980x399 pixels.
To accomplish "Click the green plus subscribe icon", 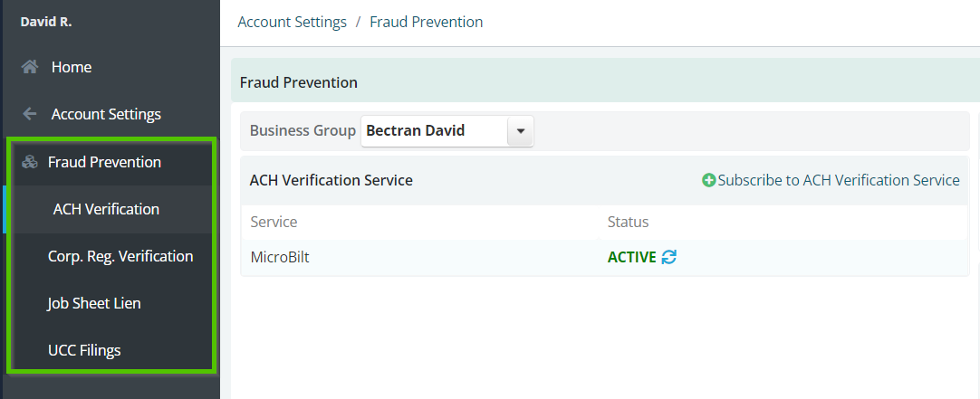I will [x=709, y=180].
